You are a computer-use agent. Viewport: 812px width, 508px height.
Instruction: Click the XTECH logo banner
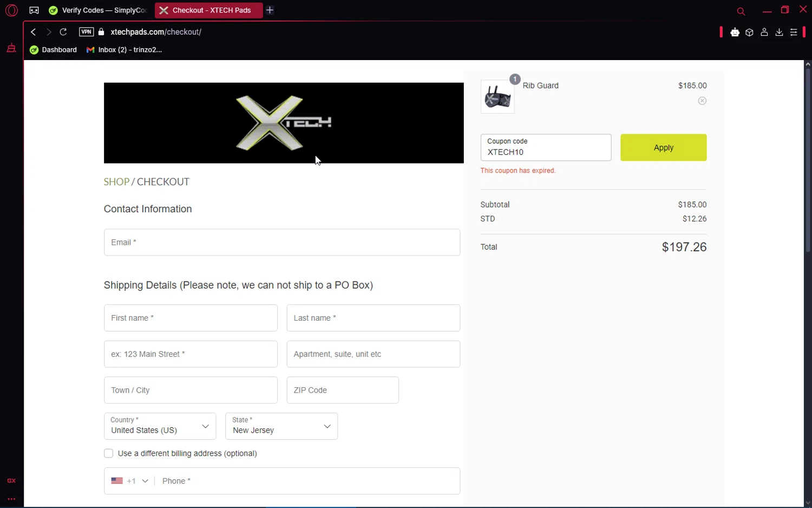click(284, 123)
